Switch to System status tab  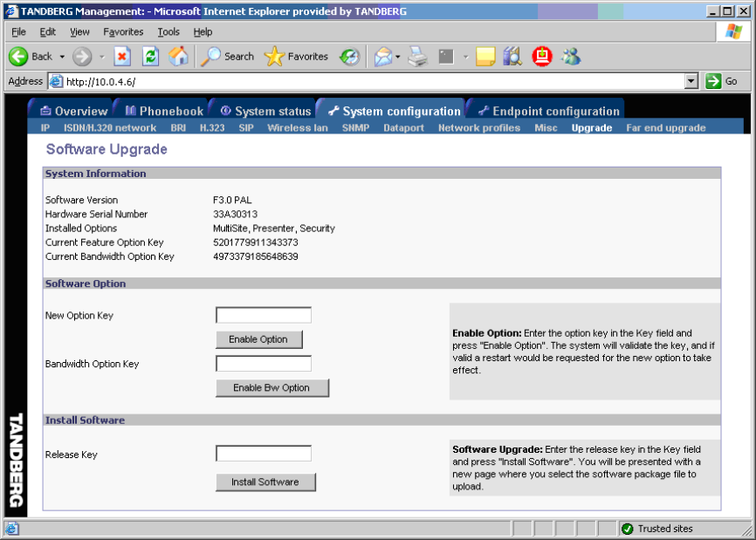[x=265, y=111]
